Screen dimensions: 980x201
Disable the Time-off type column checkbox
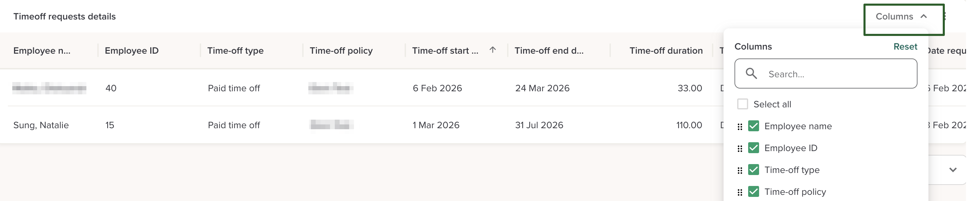coord(754,170)
